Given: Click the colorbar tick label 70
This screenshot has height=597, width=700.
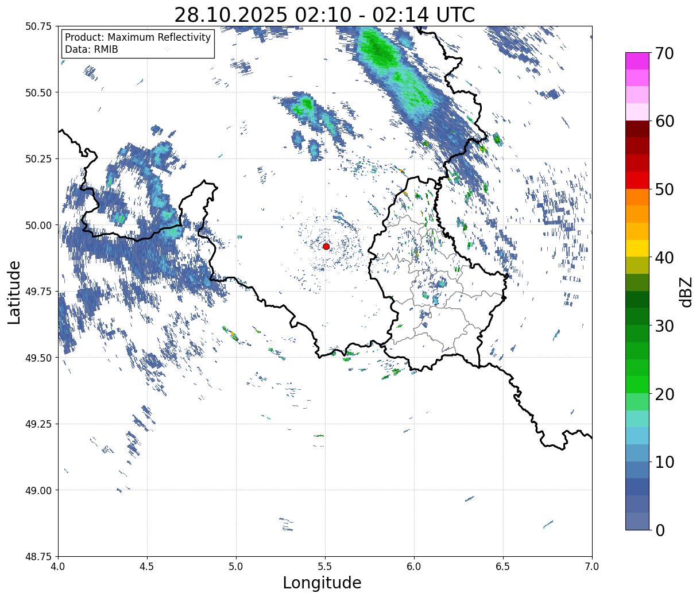Looking at the screenshot, I should 664,53.
